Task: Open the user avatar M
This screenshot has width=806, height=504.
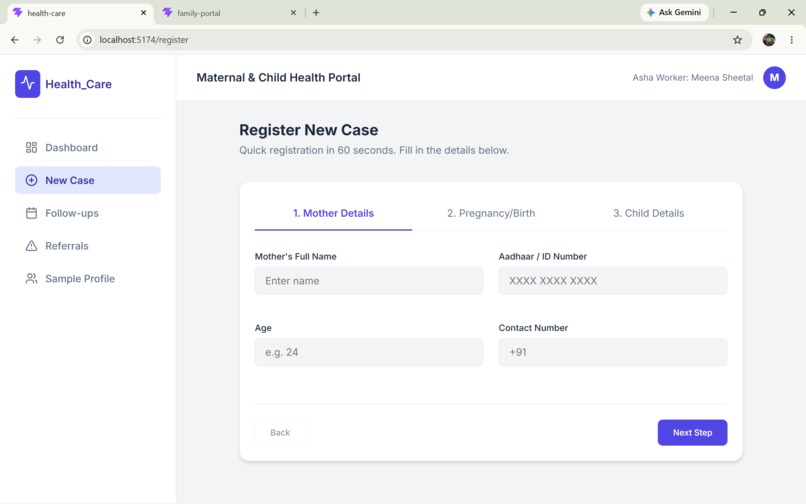Action: 774,78
